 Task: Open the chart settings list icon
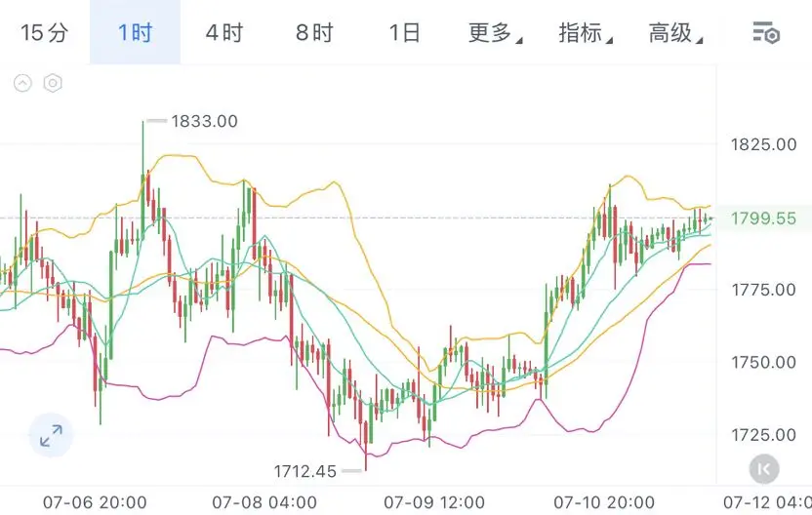tap(766, 32)
